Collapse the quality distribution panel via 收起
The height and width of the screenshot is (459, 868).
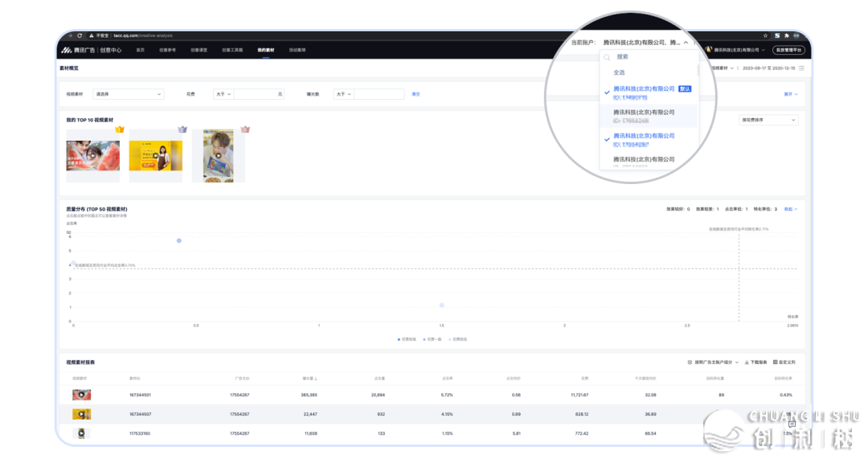(790, 209)
